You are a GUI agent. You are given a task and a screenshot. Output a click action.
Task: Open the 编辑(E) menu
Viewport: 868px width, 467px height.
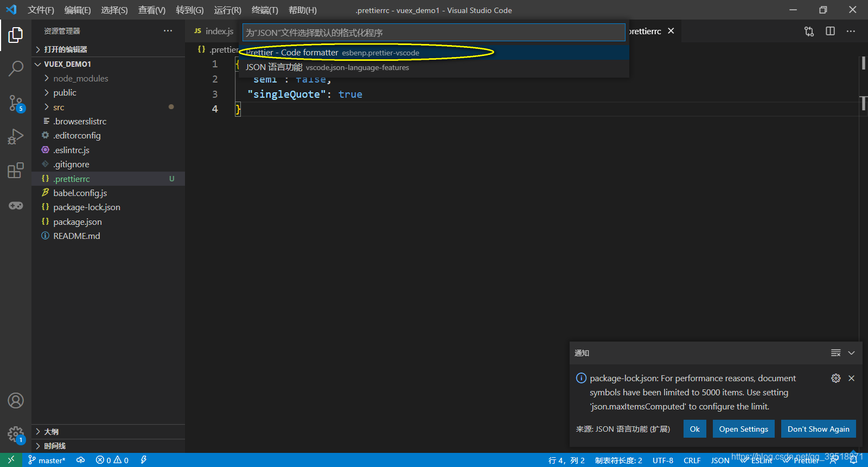(x=78, y=10)
